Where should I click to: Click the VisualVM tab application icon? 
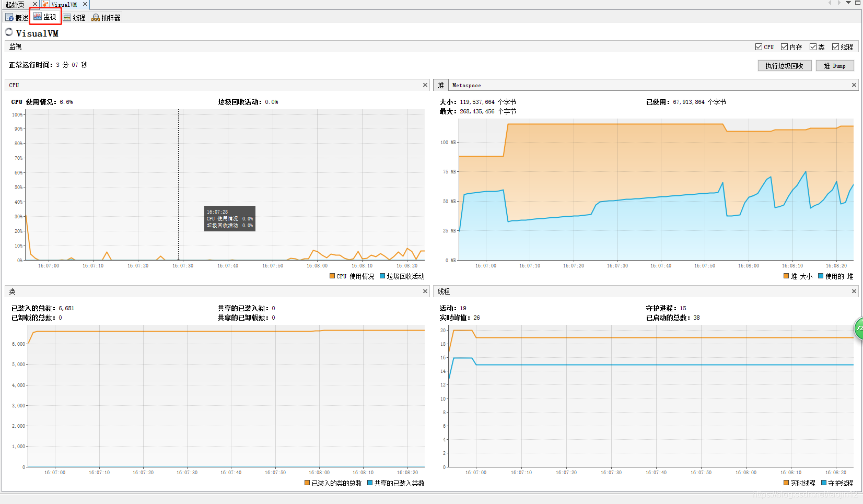pos(46,4)
